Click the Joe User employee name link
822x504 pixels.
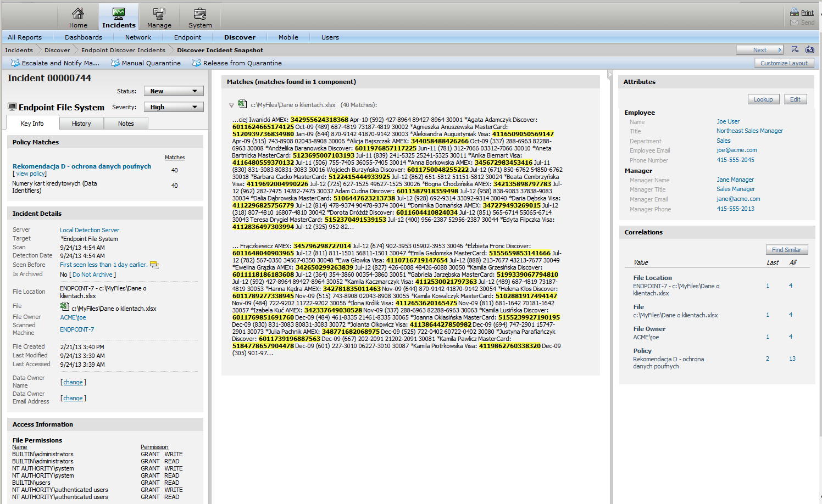coord(728,121)
